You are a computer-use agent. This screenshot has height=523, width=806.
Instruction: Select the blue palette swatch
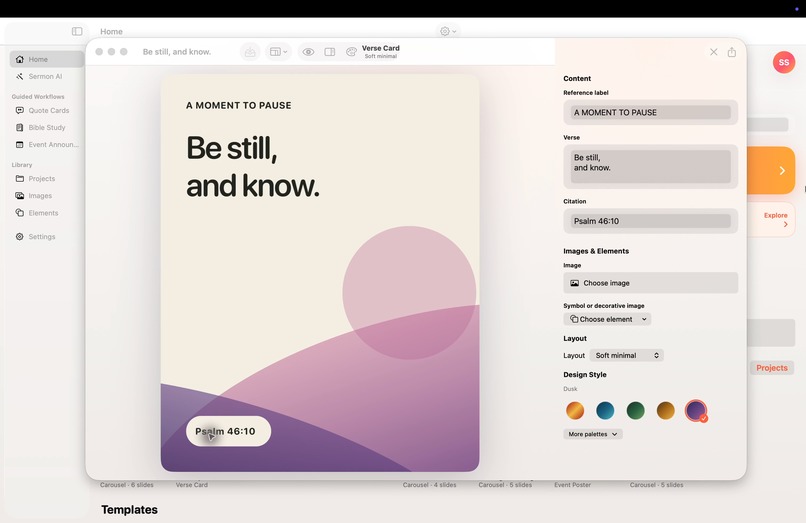605,410
